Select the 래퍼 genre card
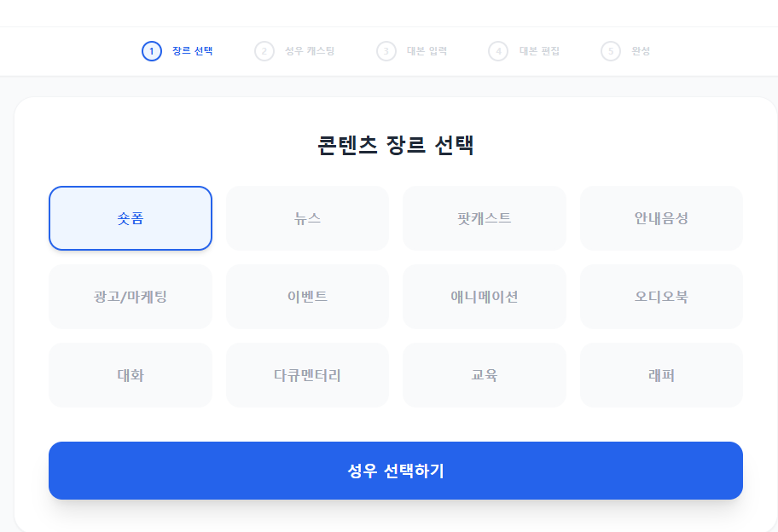Screen dimensions: 778x532 661,375
